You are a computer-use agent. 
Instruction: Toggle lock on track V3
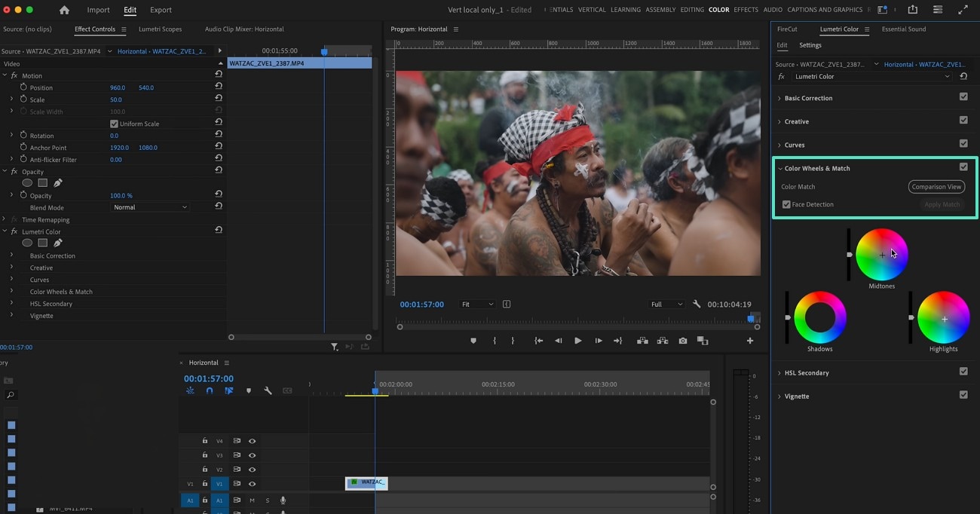point(204,455)
